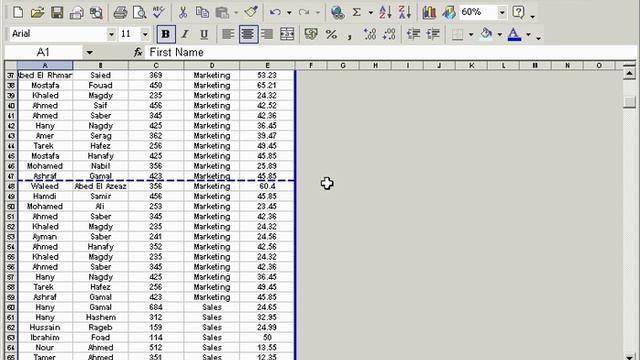Increase decimal places
Viewport: 640px width, 360px height.
click(370, 34)
